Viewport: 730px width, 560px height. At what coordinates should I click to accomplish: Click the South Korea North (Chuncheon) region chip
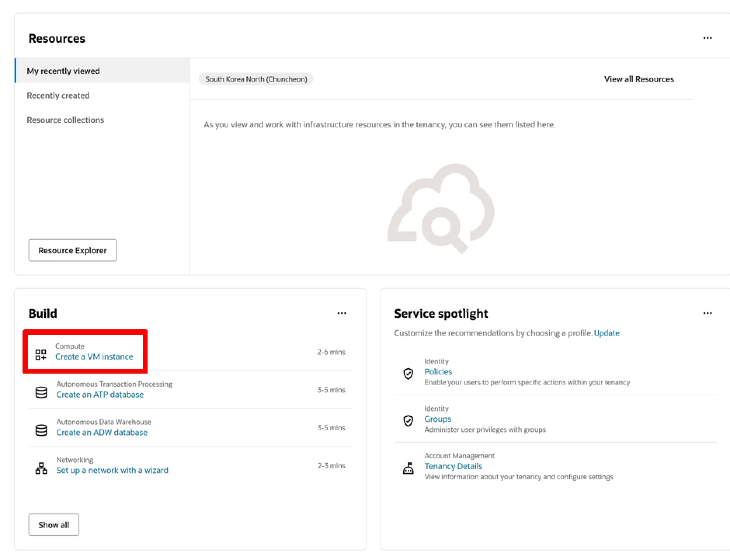click(x=256, y=79)
